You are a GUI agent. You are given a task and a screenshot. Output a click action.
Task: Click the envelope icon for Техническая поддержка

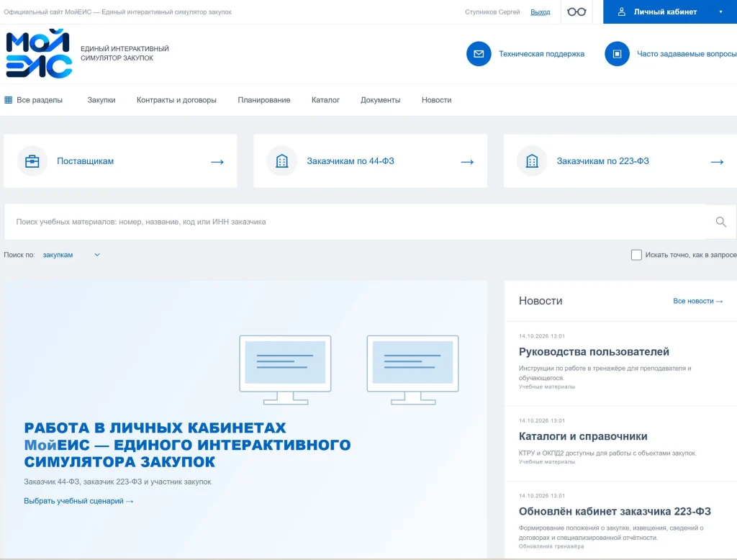point(479,53)
